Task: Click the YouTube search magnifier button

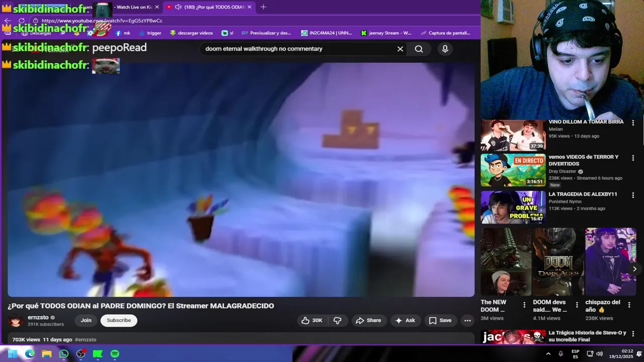Action: tap(419, 49)
